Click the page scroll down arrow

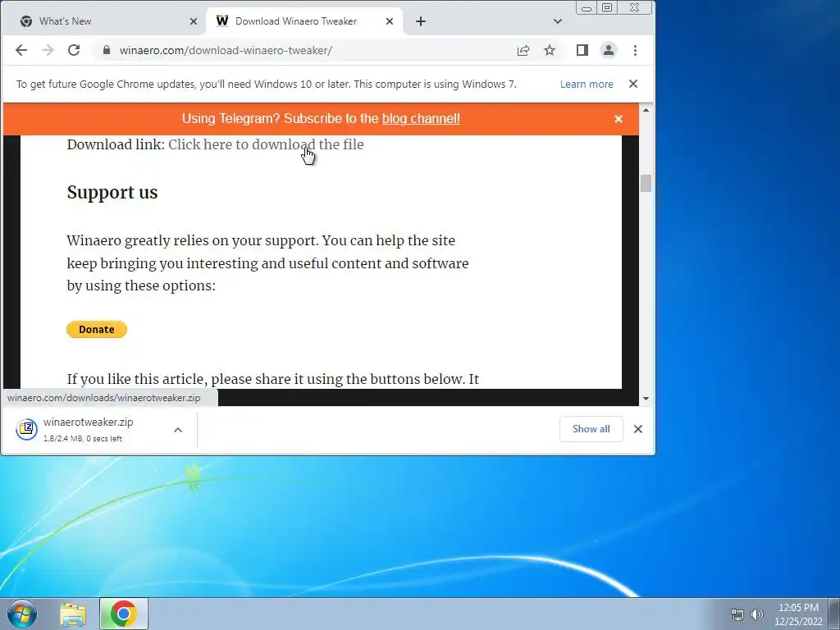pyautogui.click(x=646, y=399)
